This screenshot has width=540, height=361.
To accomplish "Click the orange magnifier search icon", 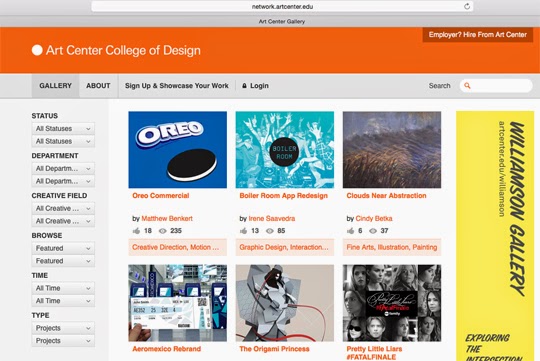I will point(467,85).
